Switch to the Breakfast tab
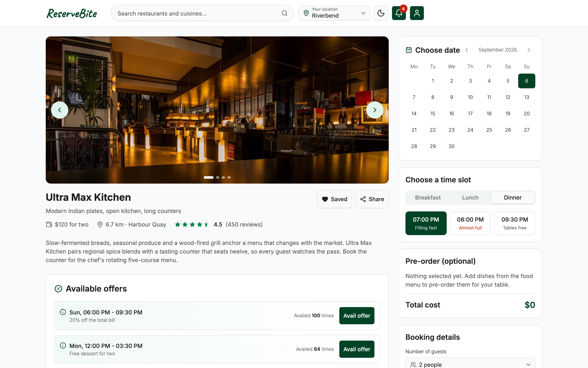Screen dimensions: 588x368 (428, 198)
